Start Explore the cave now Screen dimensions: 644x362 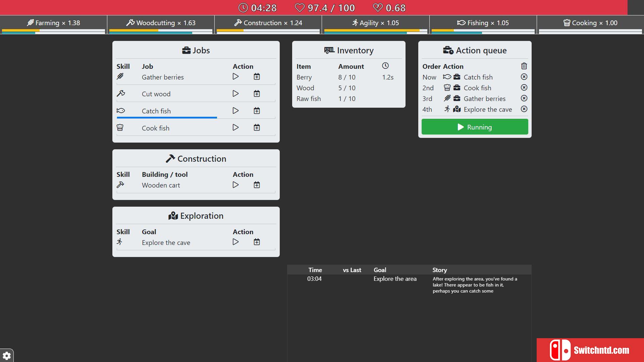point(235,242)
